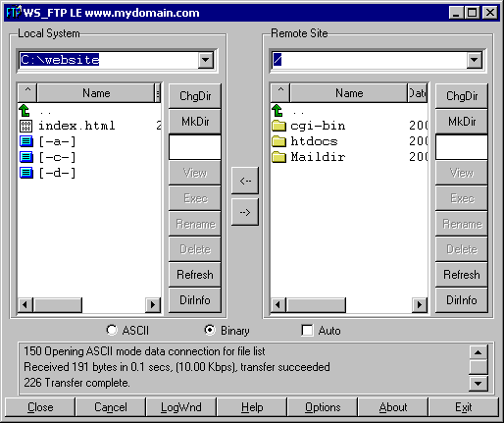This screenshot has height=423, width=504.
Task: Click the remote Refresh button
Action: click(462, 275)
